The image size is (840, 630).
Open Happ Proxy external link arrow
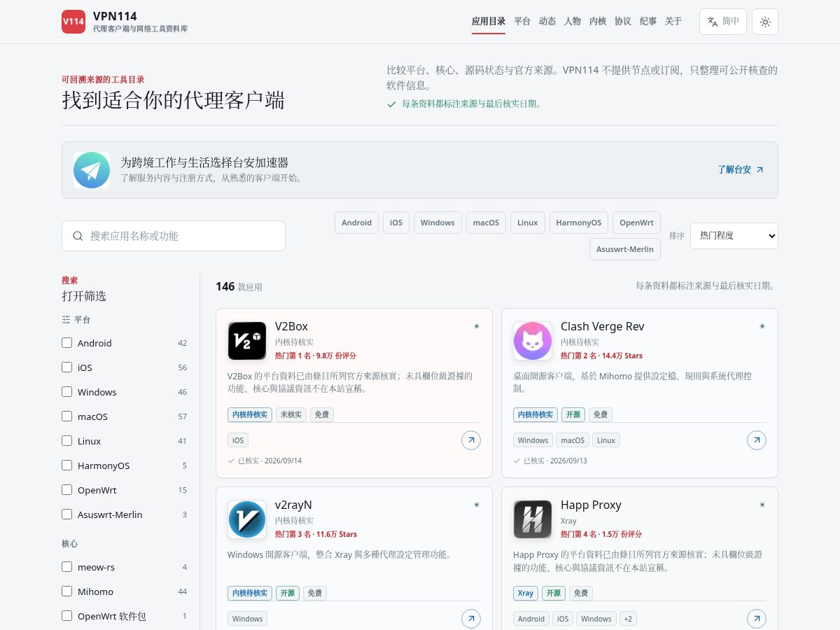[757, 619]
